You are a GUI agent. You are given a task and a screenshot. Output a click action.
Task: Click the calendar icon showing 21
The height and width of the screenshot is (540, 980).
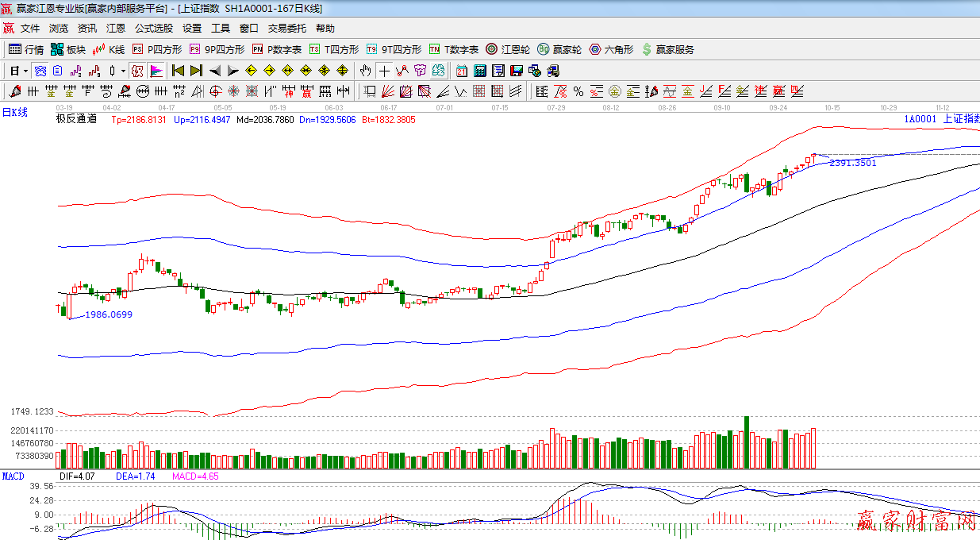point(462,71)
